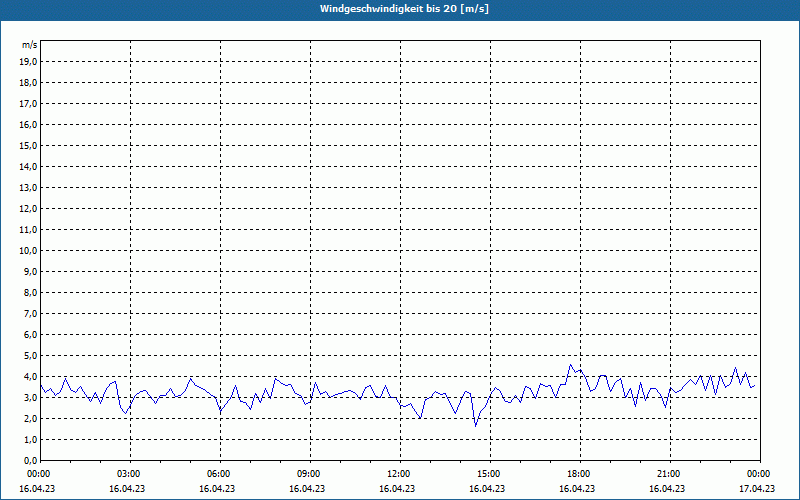Click the 9,0 y-axis label
This screenshot has width=800, height=500.
30,271
